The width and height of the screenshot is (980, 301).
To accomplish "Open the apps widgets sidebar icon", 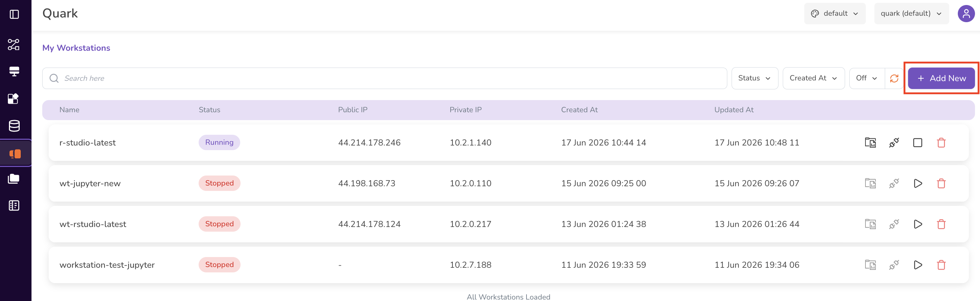I will pyautogui.click(x=14, y=99).
